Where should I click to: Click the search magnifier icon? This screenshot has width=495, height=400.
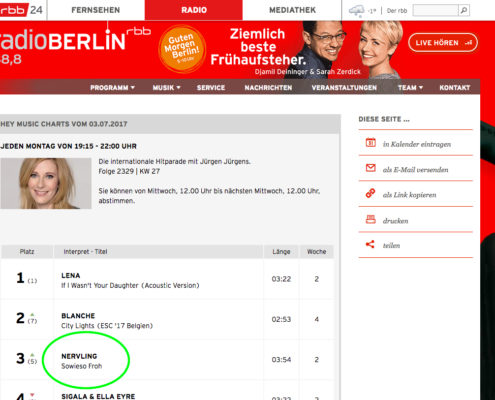464,10
